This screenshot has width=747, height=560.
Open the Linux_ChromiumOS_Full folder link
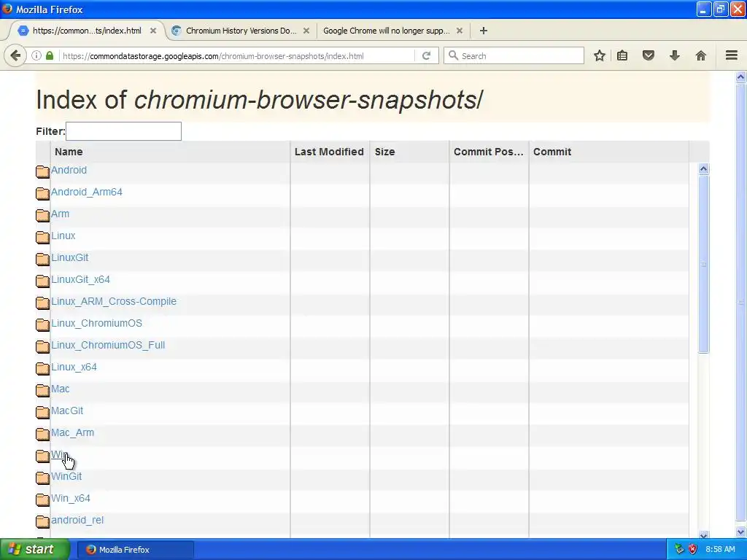click(x=108, y=345)
